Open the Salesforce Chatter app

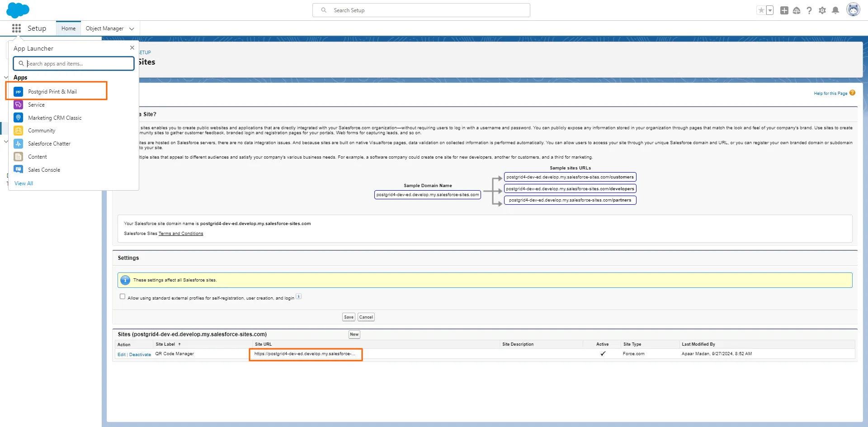pos(49,144)
